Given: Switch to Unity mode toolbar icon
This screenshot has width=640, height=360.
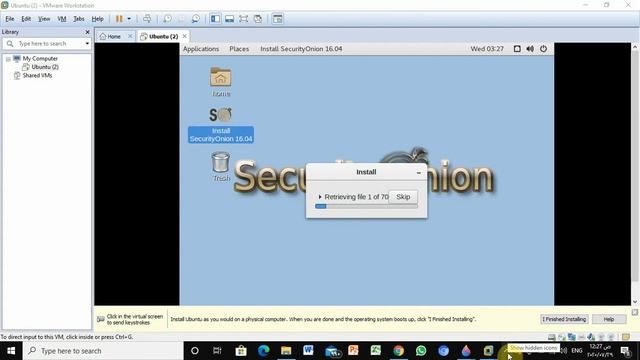Looking at the screenshot, I should [x=258, y=19].
